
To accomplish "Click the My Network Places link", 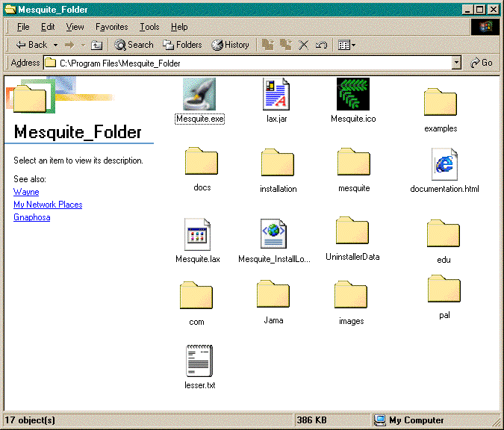I will click(x=48, y=205).
